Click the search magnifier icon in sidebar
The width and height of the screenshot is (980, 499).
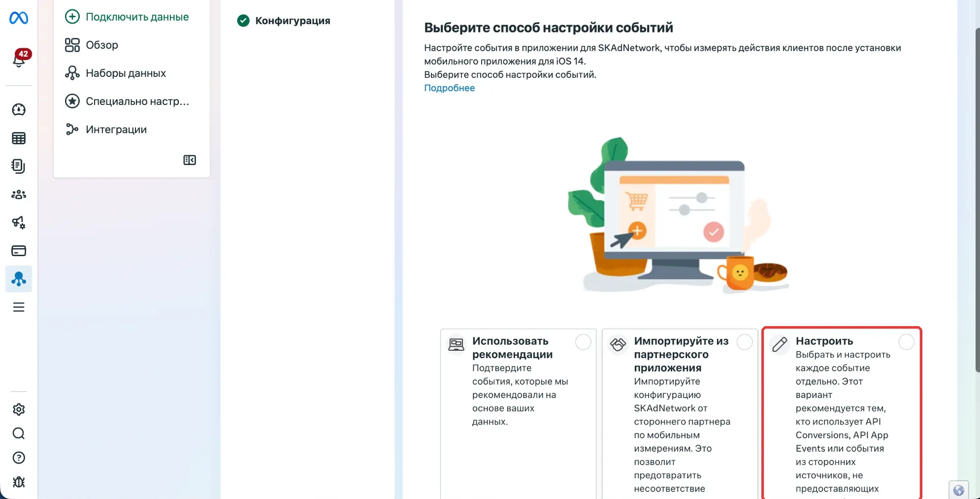click(x=19, y=433)
